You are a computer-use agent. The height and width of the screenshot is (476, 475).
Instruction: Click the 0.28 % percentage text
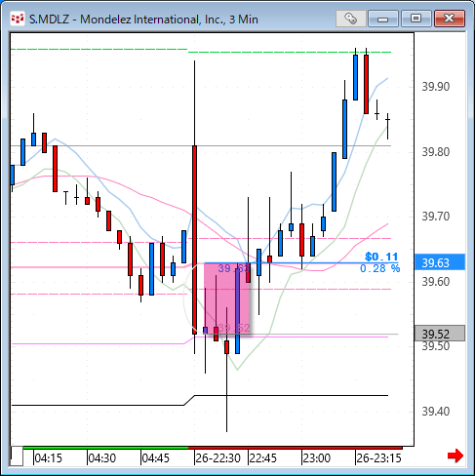tap(379, 268)
